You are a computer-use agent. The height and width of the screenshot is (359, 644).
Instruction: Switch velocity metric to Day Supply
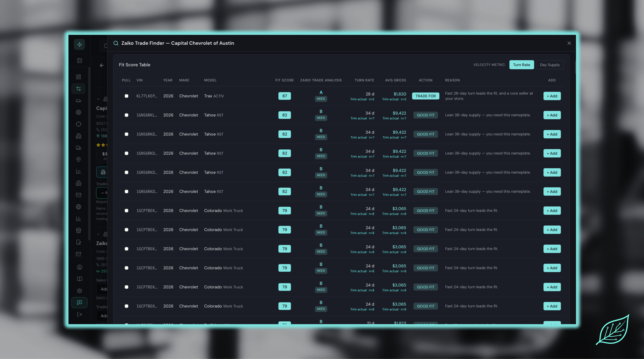[x=550, y=65]
